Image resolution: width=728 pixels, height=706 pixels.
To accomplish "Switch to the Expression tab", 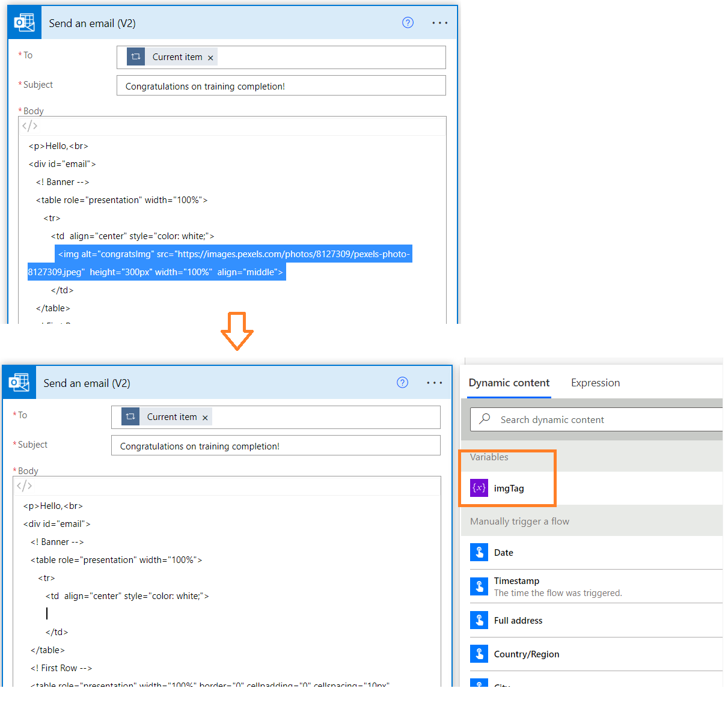I will point(595,383).
